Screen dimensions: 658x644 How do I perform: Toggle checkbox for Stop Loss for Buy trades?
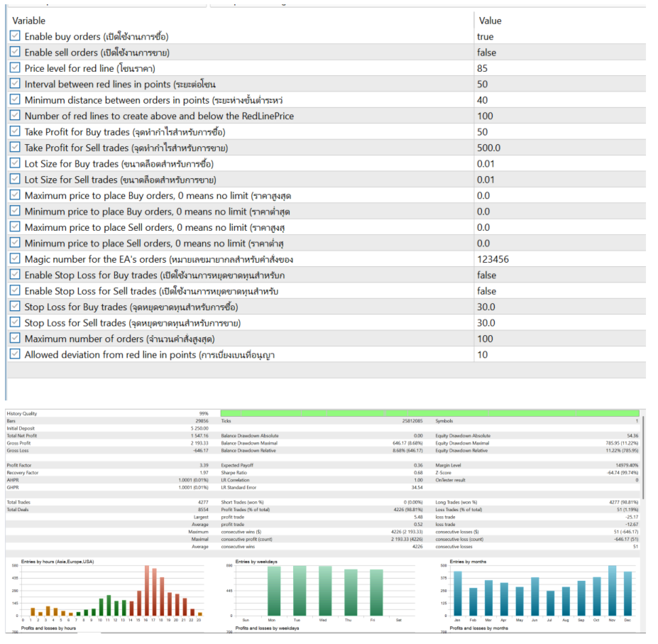(x=15, y=307)
